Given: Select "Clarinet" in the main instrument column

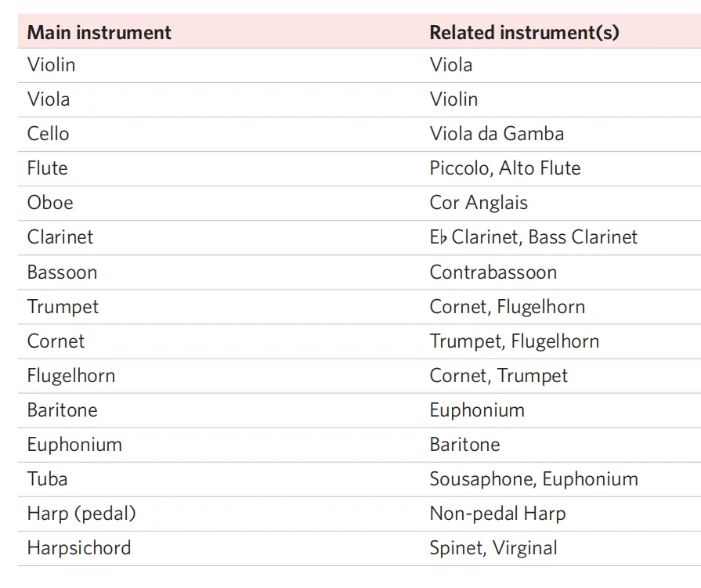Looking at the screenshot, I should pyautogui.click(x=60, y=237).
